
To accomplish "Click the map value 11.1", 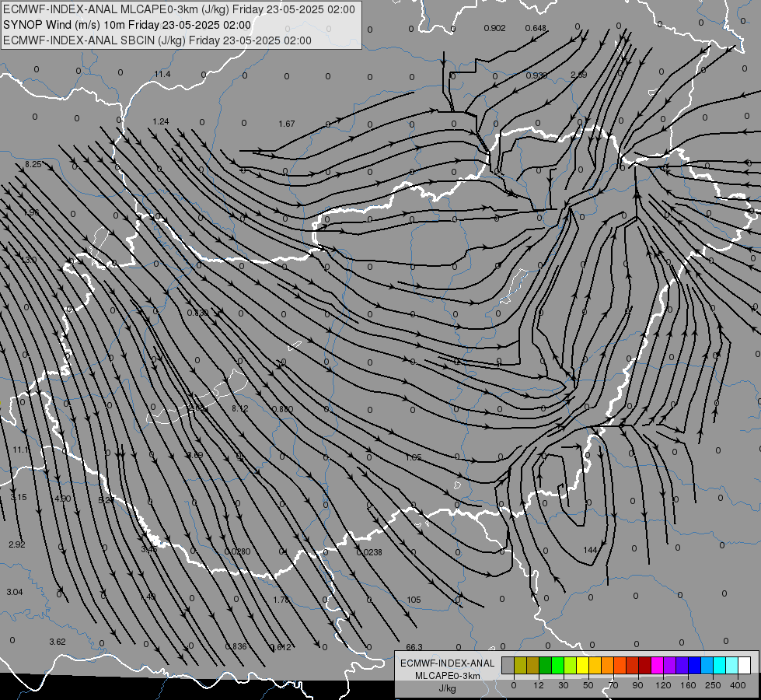I will tap(20, 450).
